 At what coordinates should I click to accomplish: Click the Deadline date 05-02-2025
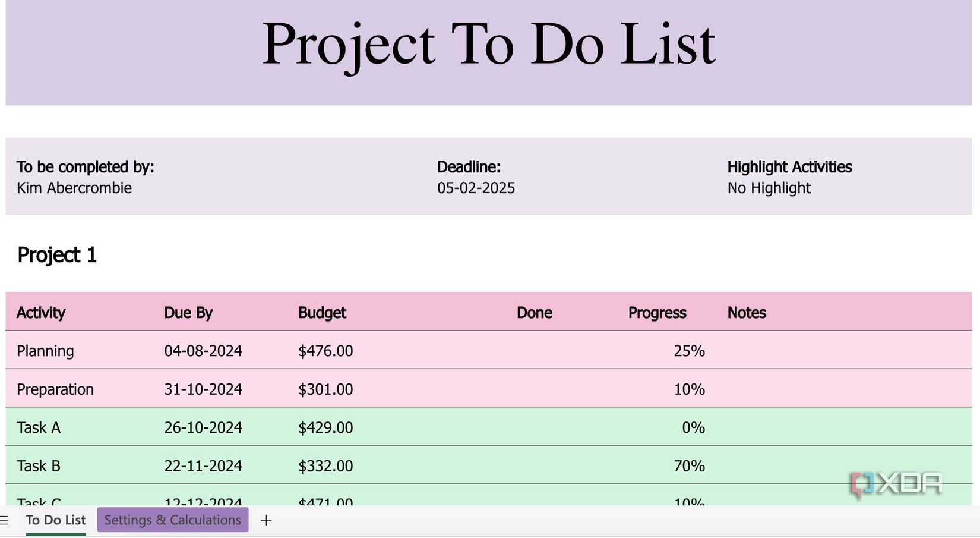(x=476, y=188)
